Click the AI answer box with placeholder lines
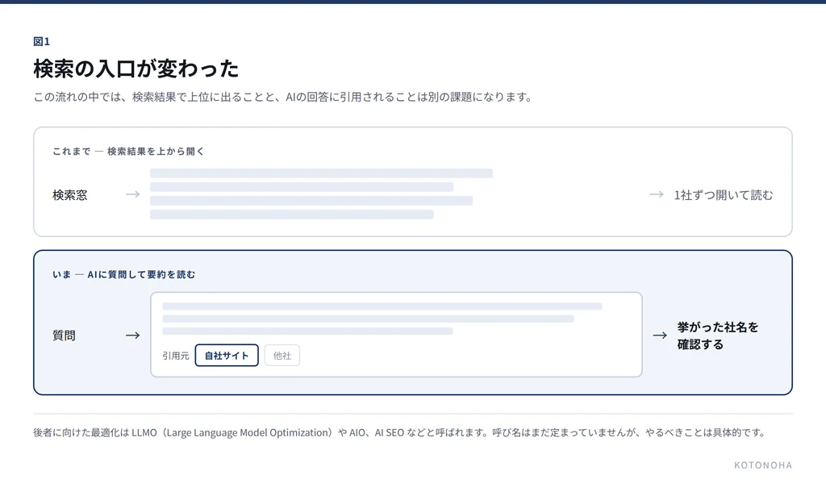This screenshot has height=504, width=826. click(x=396, y=335)
